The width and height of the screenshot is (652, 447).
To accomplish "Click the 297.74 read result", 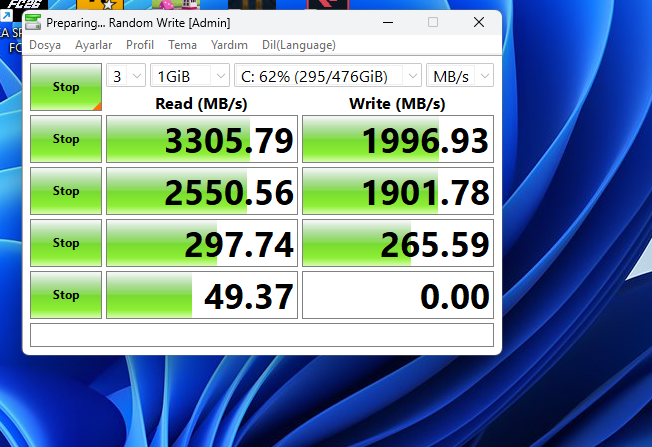I will click(202, 243).
